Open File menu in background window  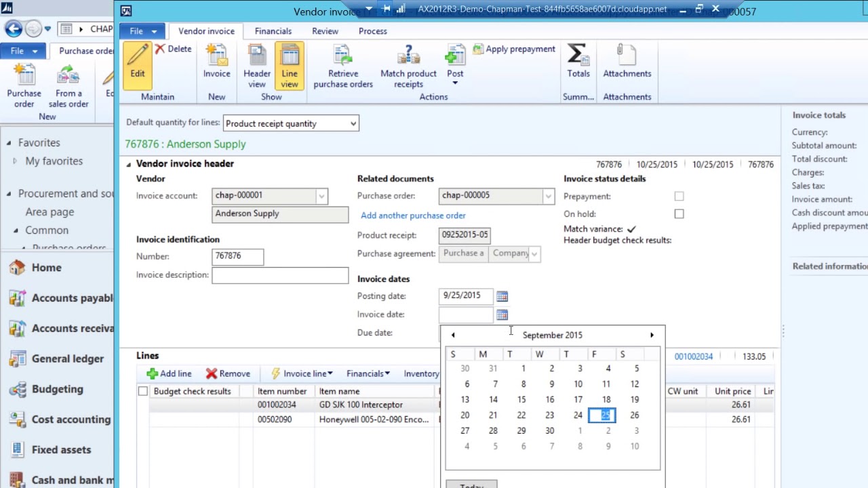23,51
